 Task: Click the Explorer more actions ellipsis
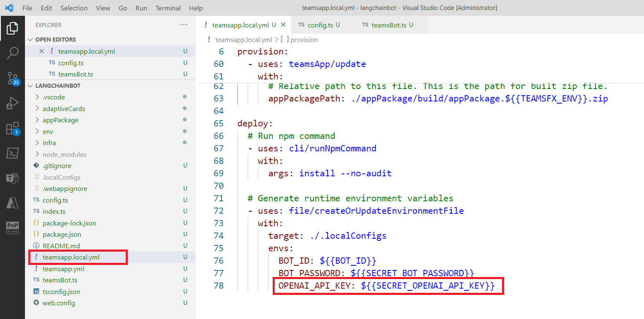pos(184,25)
